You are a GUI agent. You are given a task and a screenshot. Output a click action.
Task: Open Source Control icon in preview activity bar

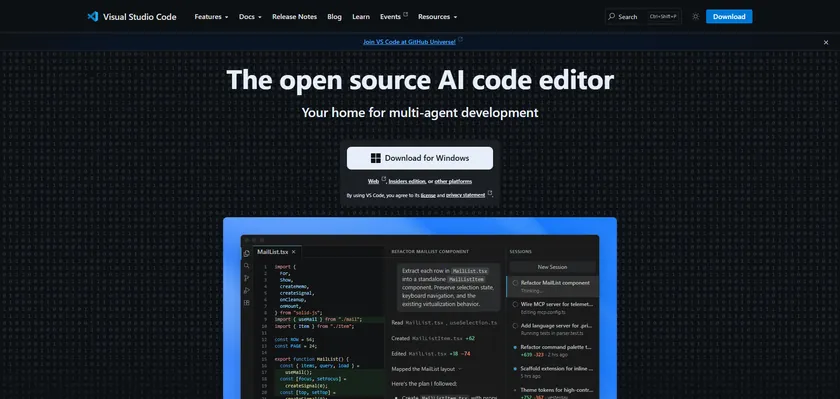click(x=246, y=278)
